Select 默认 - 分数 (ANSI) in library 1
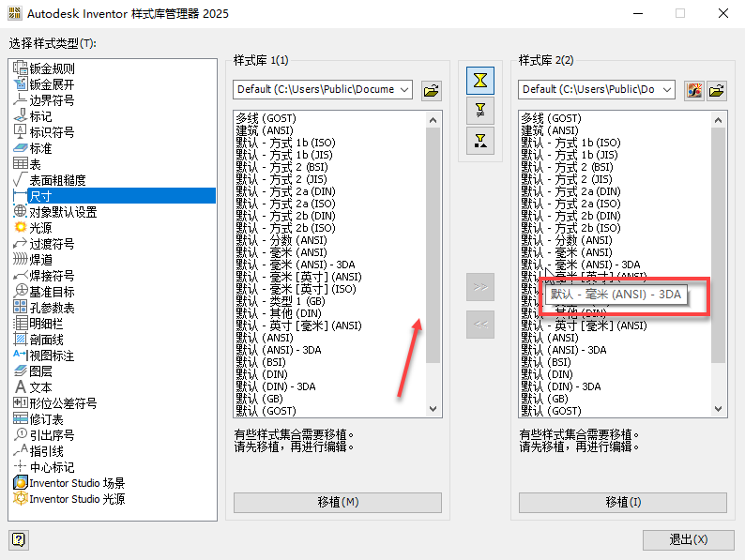Image resolution: width=745 pixels, height=560 pixels. [281, 240]
